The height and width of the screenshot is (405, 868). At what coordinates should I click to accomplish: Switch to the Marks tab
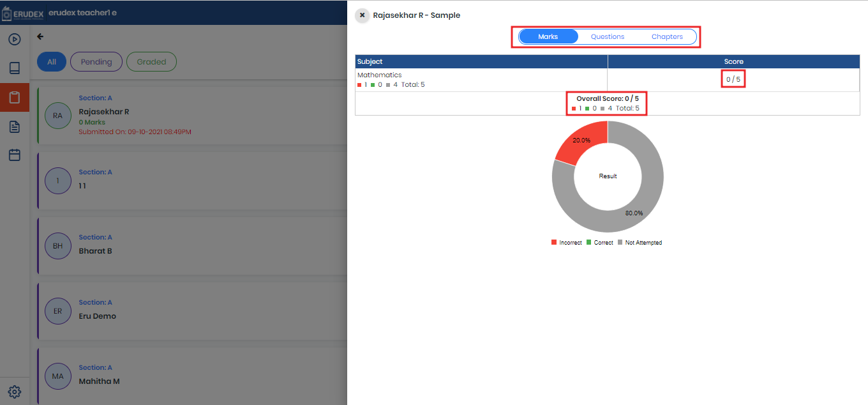click(x=548, y=37)
